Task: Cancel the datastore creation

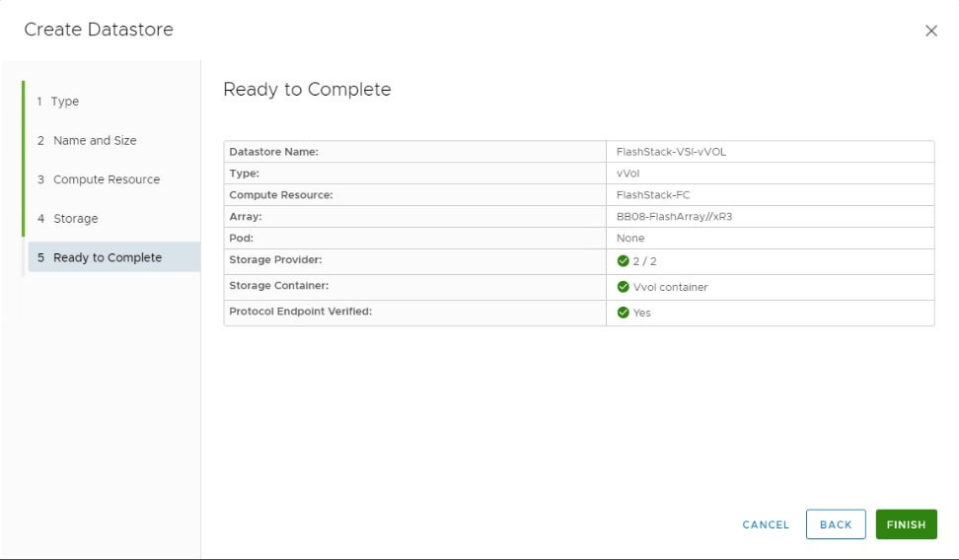Action: pos(765,525)
